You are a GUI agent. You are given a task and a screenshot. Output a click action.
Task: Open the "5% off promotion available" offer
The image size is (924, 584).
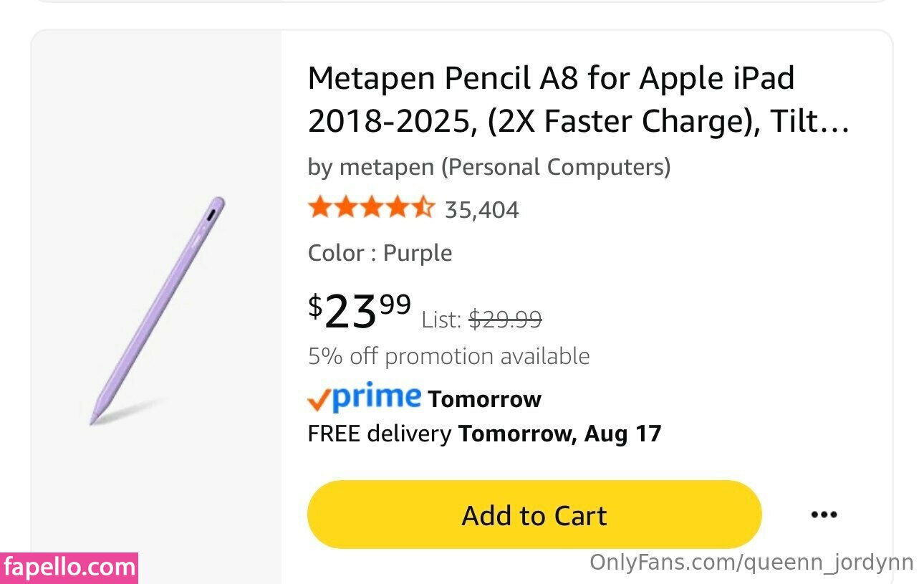tap(448, 356)
